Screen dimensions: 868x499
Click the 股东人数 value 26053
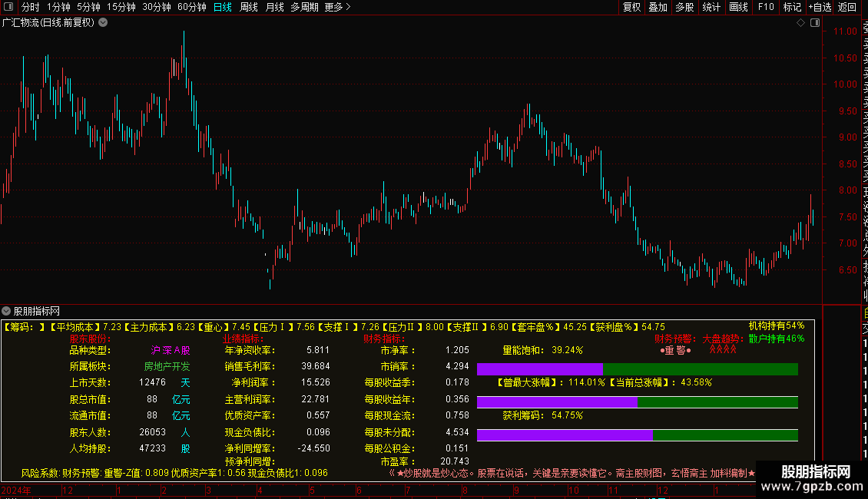[x=152, y=432]
